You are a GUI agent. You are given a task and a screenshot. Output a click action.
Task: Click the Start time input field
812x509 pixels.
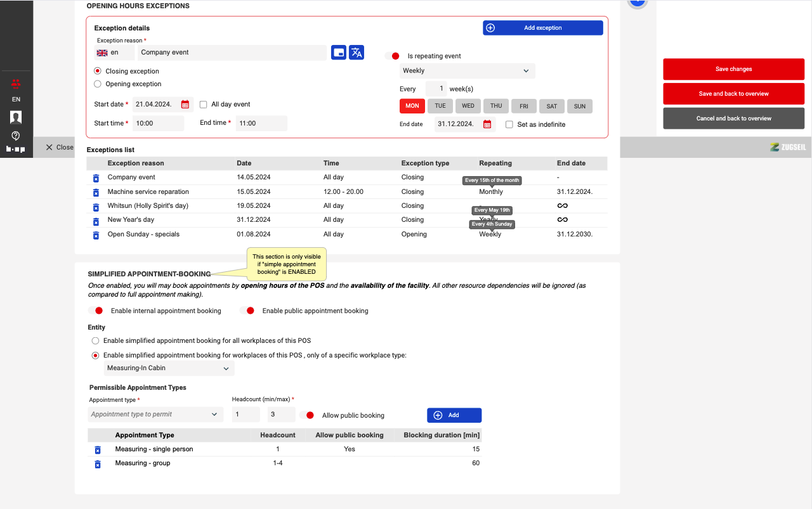click(x=158, y=124)
